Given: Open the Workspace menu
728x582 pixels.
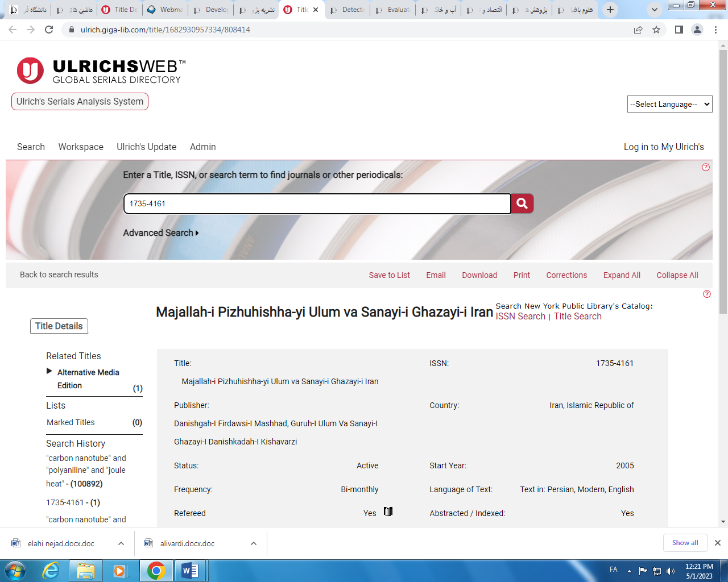Looking at the screenshot, I should [x=81, y=147].
